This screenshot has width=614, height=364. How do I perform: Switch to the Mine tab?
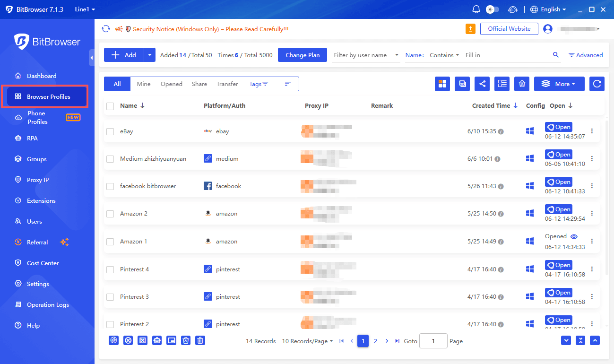[x=144, y=84]
